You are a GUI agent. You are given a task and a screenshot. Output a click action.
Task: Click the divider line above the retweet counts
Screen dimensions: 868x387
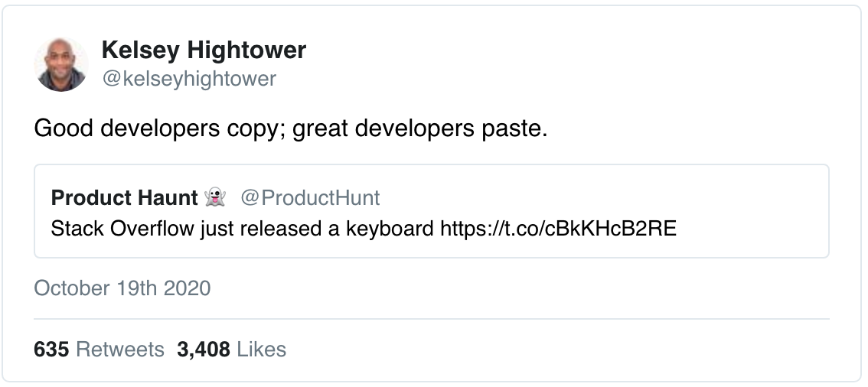tap(432, 318)
